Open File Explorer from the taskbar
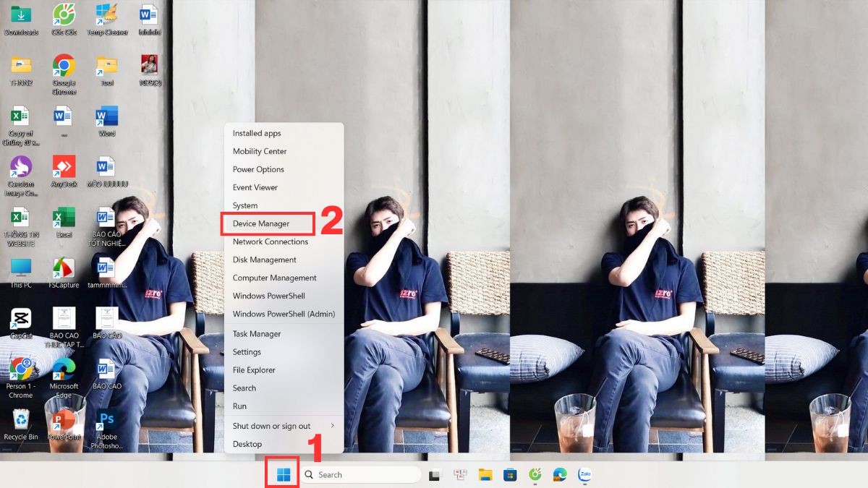Image resolution: width=868 pixels, height=488 pixels. pyautogui.click(x=485, y=475)
